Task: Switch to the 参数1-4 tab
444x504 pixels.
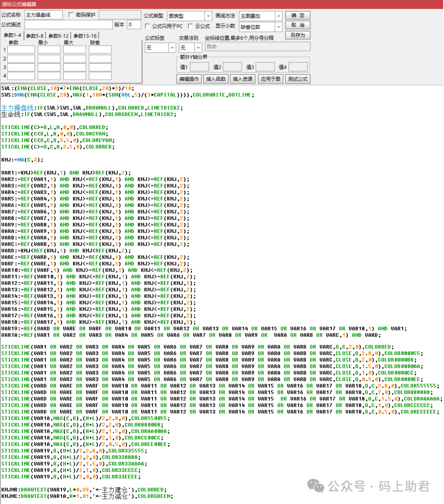Action: tap(12, 35)
